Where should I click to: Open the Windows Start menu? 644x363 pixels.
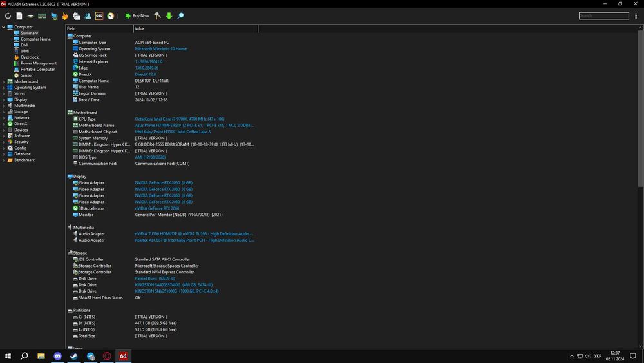(8, 356)
